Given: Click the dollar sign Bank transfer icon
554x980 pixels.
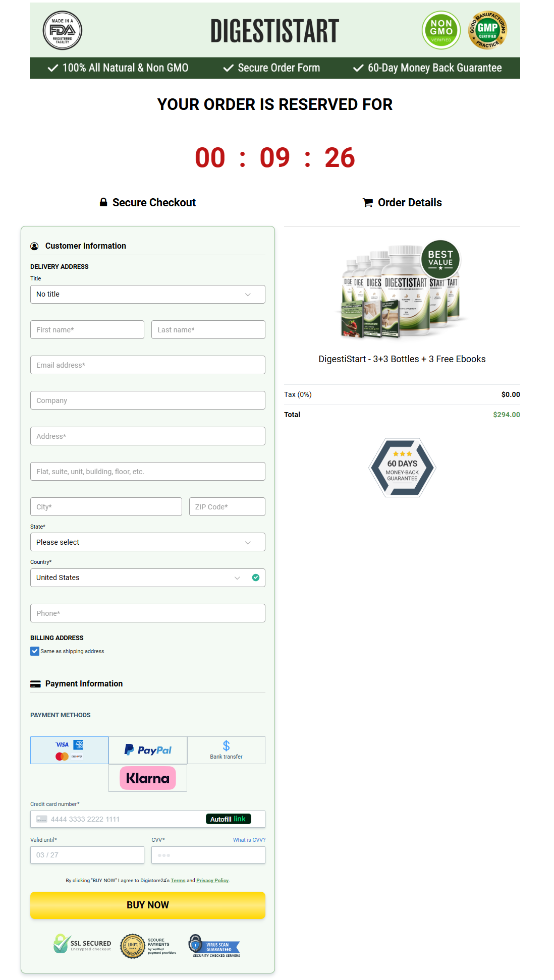Looking at the screenshot, I should [226, 745].
